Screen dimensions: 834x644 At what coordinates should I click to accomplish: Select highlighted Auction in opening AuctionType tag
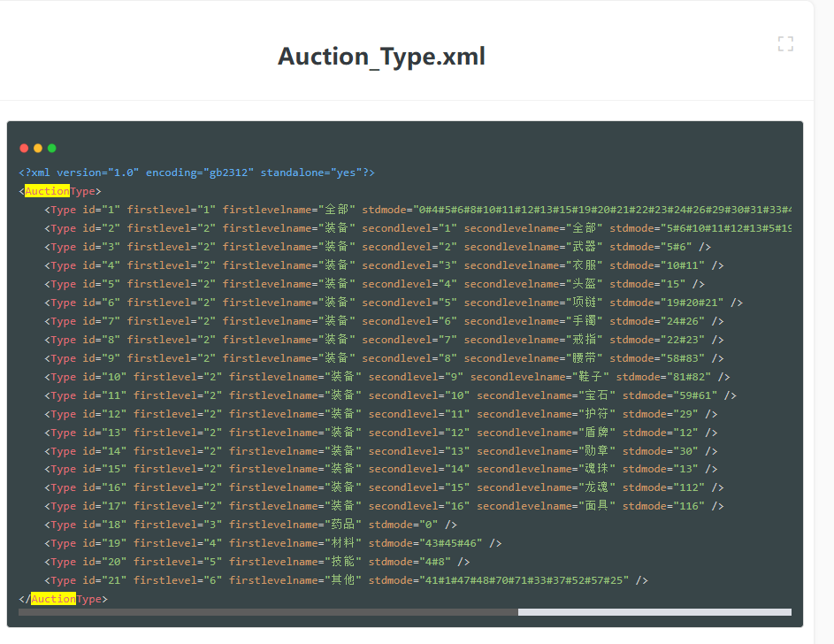pyautogui.click(x=47, y=191)
